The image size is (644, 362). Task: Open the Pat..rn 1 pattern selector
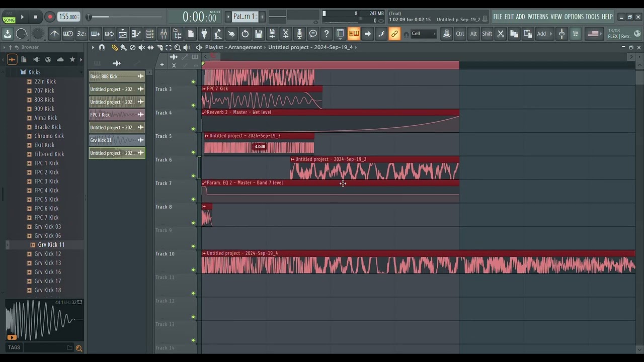click(x=244, y=17)
